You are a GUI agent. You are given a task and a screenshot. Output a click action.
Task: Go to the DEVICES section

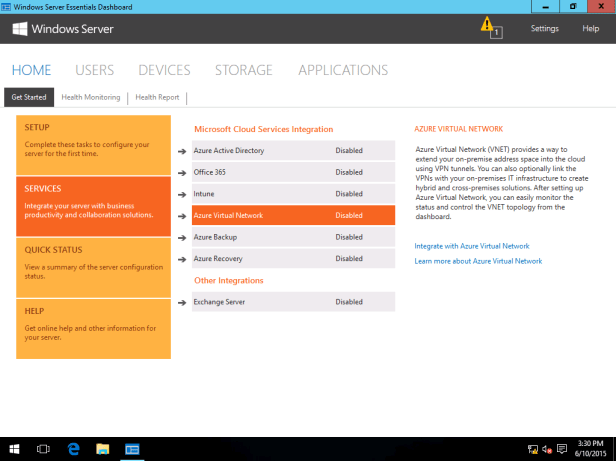click(164, 70)
